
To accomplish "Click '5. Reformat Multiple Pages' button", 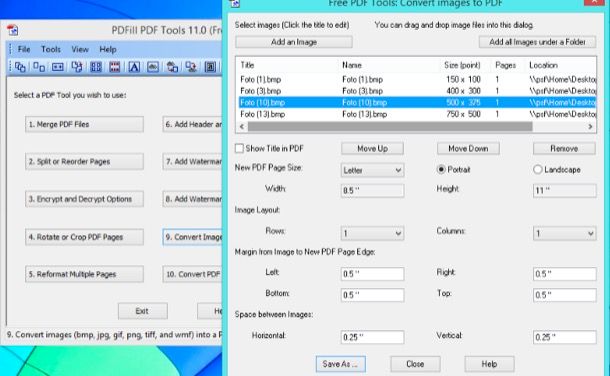I will pos(84,274).
